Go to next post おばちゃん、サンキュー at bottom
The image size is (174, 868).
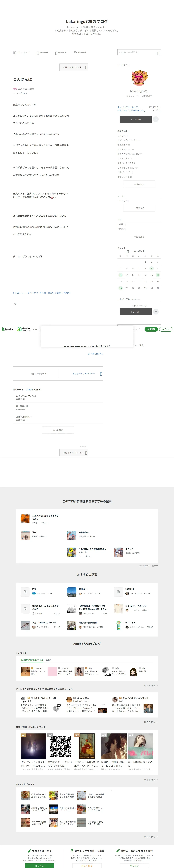(74, 453)
